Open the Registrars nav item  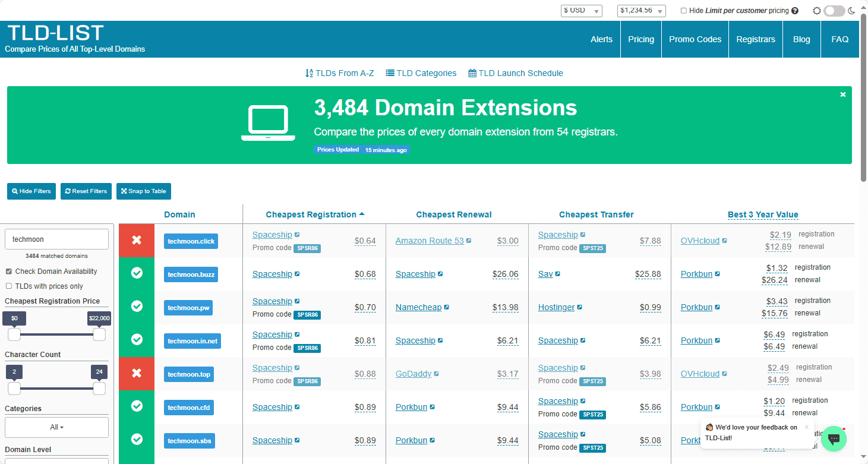[x=756, y=39]
